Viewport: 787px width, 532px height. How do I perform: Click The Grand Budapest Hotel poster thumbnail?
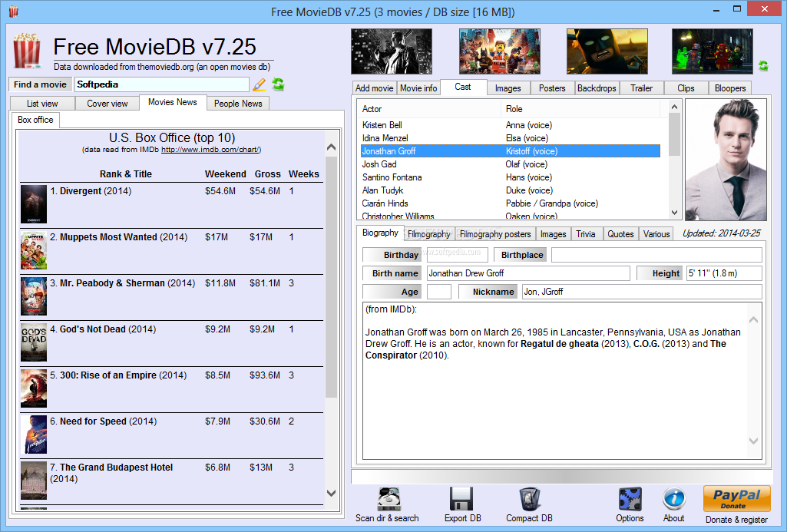point(34,481)
